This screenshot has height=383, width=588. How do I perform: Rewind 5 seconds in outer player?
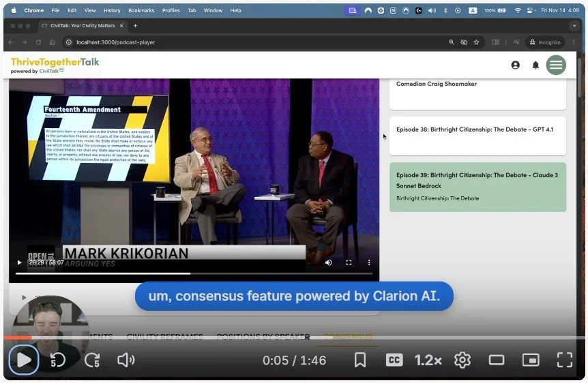(58, 360)
